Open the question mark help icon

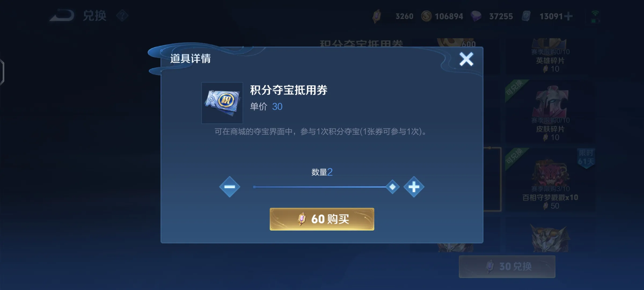(x=122, y=16)
